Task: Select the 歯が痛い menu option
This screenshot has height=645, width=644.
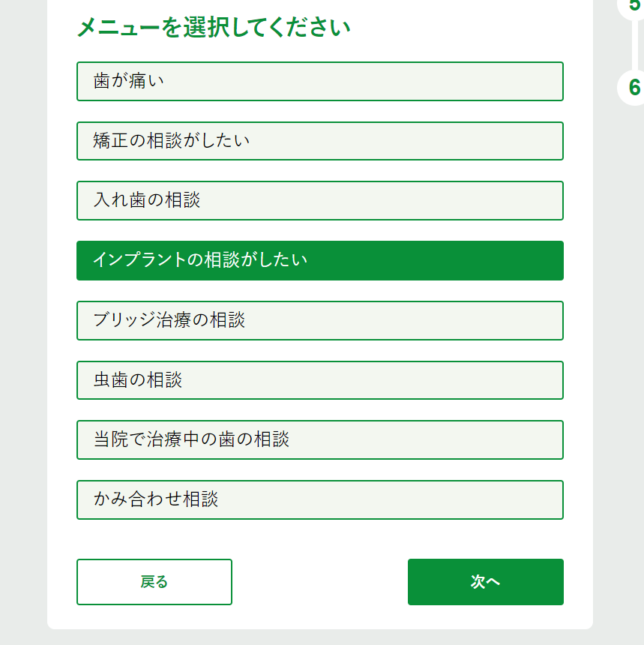Action: 319,81
